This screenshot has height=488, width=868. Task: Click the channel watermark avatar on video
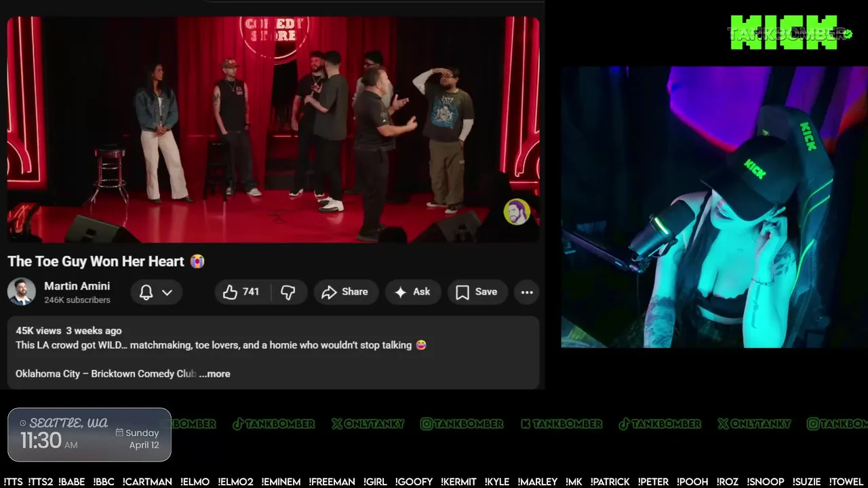click(516, 212)
